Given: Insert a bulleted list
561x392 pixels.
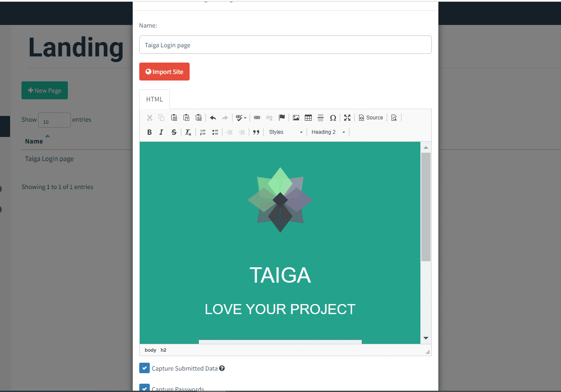Looking at the screenshot, I should (x=215, y=132).
